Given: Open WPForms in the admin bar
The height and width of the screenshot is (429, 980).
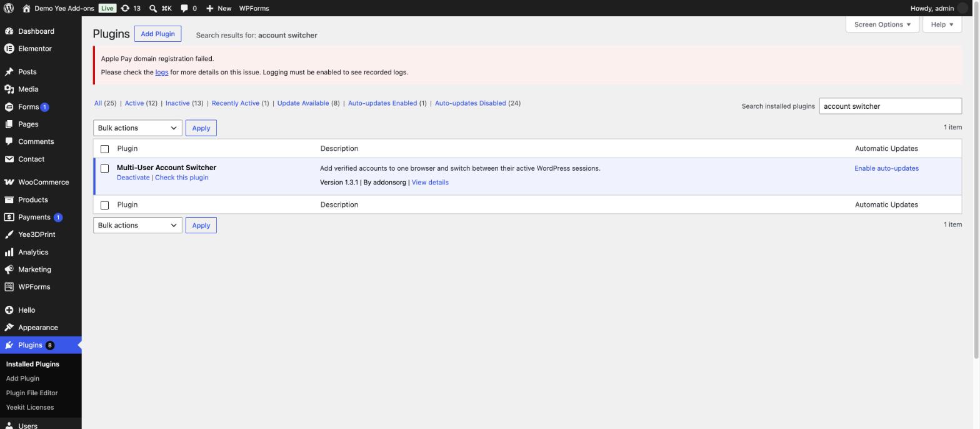Looking at the screenshot, I should [254, 8].
